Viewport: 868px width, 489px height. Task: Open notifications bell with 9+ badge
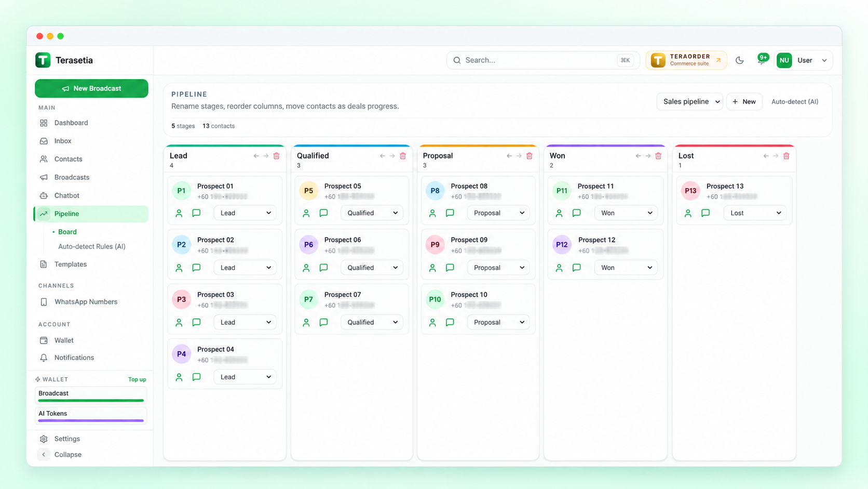[x=762, y=60]
